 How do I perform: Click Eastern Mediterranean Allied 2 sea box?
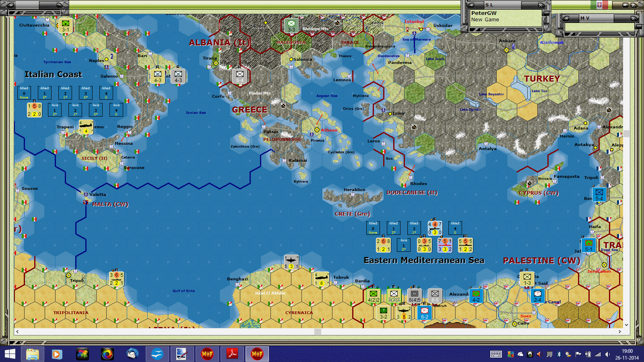tap(414, 228)
